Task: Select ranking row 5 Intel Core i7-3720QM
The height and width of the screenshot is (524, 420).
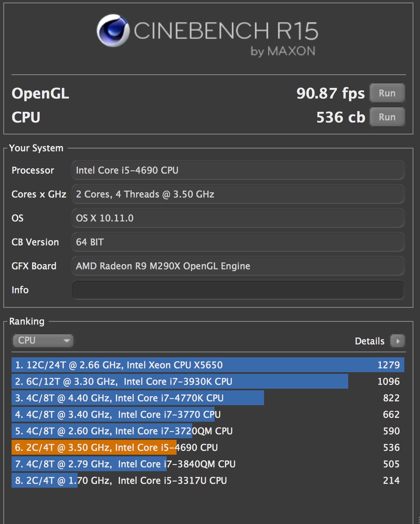Action: (208, 431)
